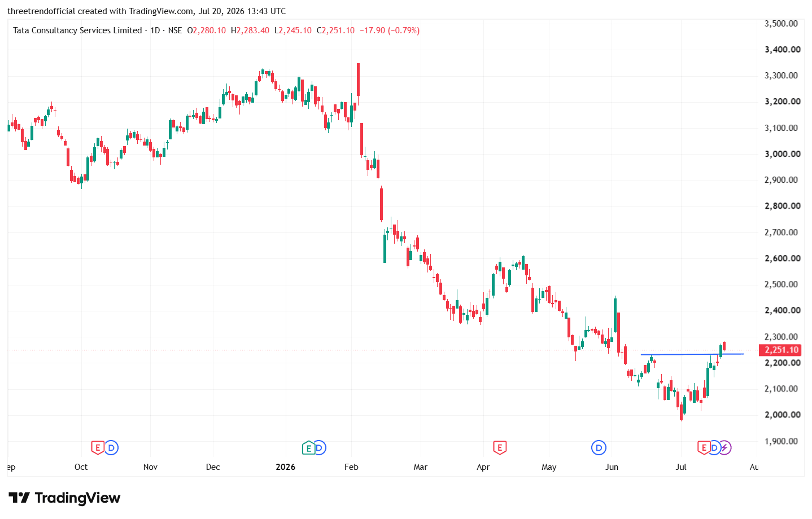Click the red earnings E marker near October
812x519 pixels.
[x=98, y=448]
